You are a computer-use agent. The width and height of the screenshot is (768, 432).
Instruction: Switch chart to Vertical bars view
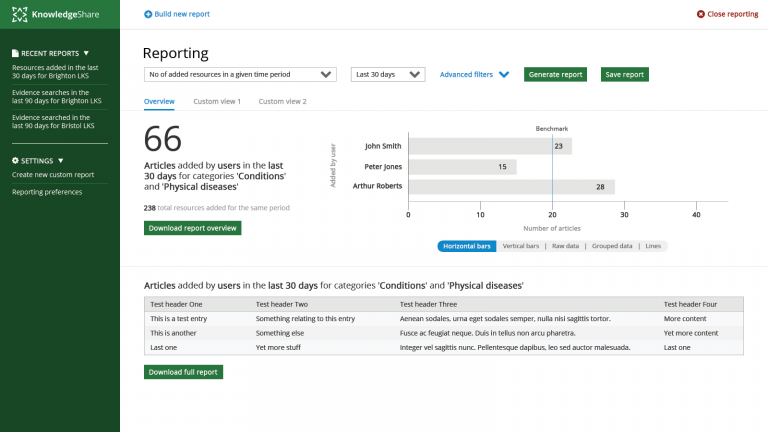pos(520,246)
